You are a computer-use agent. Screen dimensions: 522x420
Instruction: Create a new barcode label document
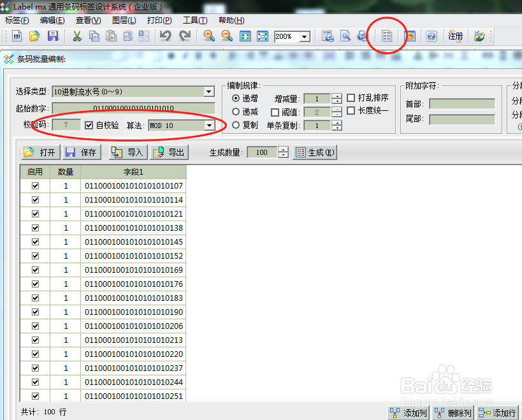pos(17,36)
